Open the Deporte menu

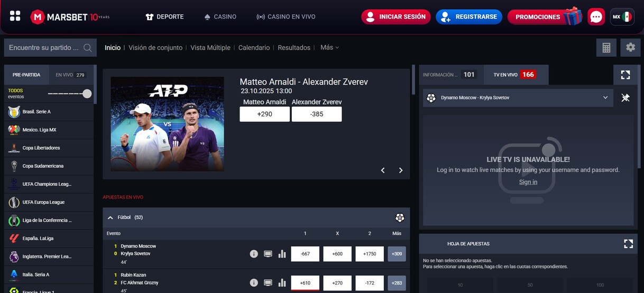pyautogui.click(x=164, y=17)
